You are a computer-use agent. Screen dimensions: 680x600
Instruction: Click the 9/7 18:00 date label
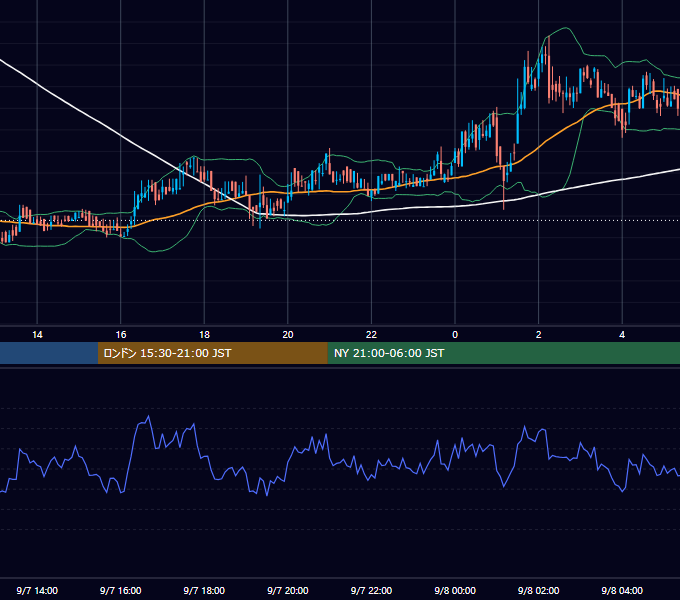point(204,590)
